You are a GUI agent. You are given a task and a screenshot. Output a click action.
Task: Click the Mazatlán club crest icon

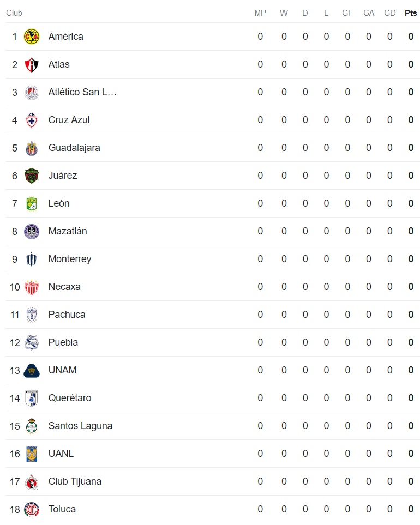(x=32, y=231)
